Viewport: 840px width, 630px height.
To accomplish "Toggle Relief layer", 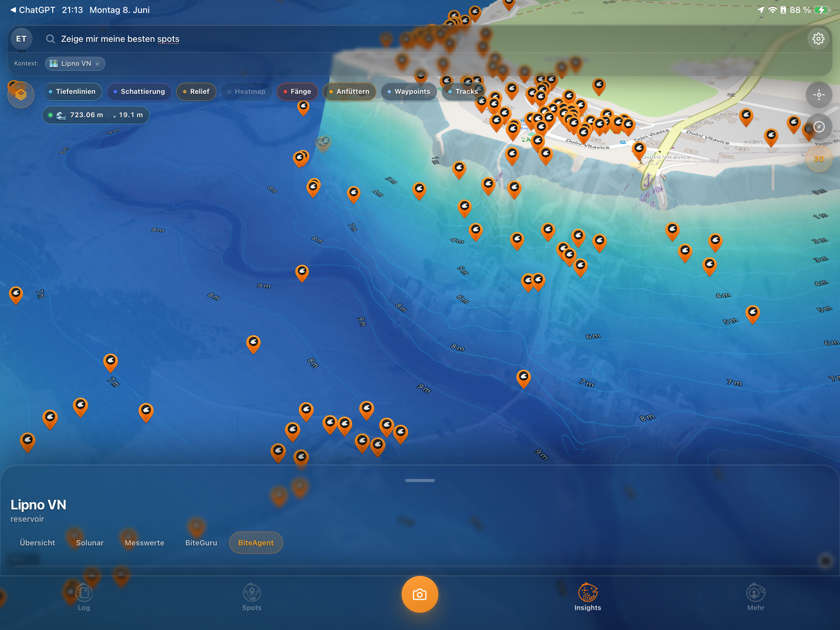I will pos(196,92).
